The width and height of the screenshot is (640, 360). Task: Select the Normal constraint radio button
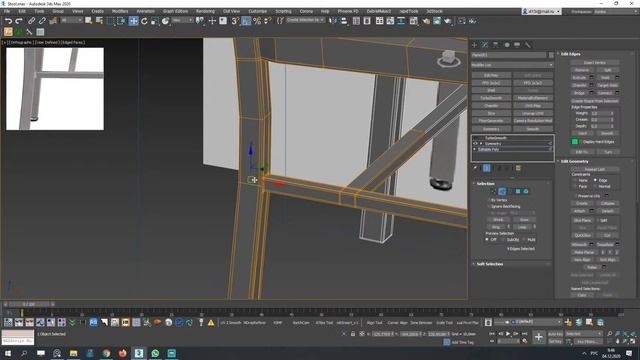[x=595, y=186]
